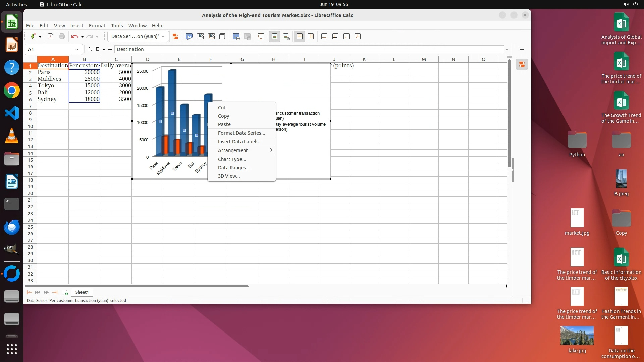
Task: Click the Undo arrow icon
Action: click(74, 36)
